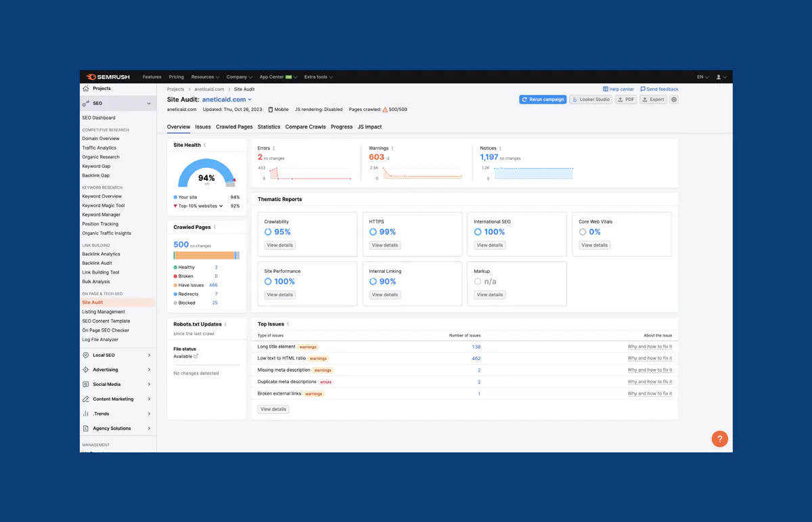
Task: Toggle the Healthy pages legend item
Action: [184, 268]
